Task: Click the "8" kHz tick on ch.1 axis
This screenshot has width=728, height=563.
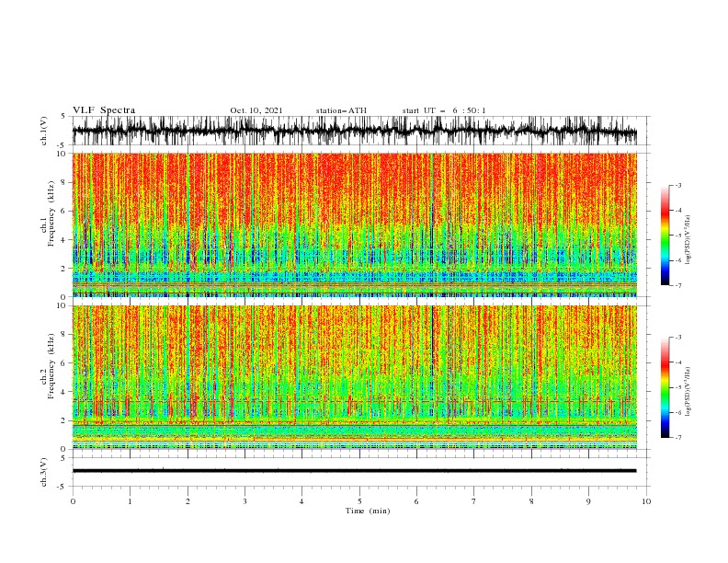Action: (63, 182)
